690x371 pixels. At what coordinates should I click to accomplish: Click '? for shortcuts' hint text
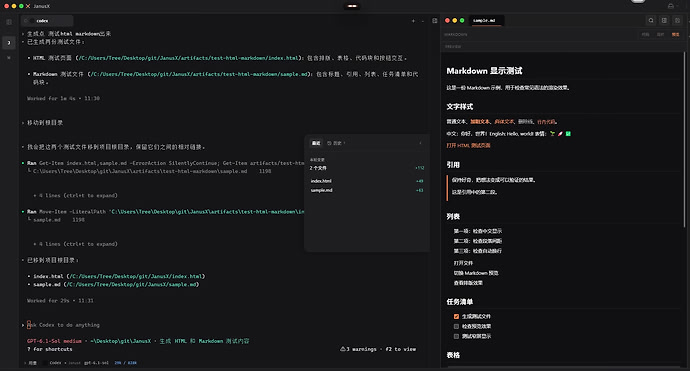click(49, 349)
